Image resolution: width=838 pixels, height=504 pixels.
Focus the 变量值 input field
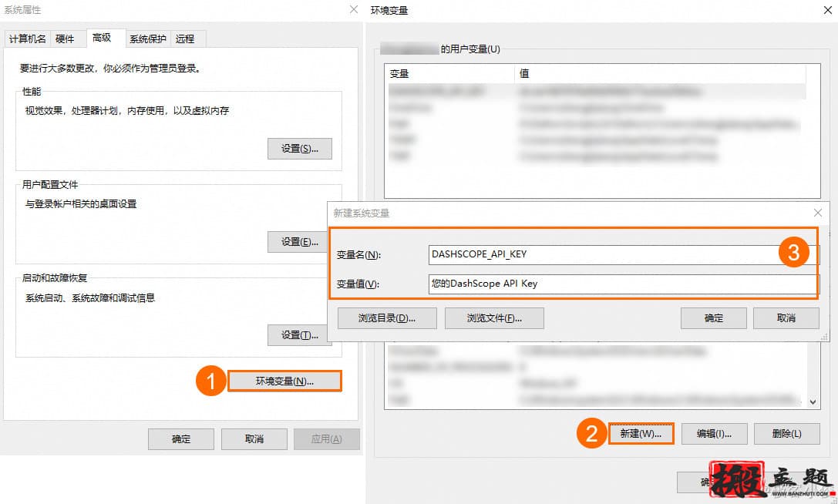[623, 284]
